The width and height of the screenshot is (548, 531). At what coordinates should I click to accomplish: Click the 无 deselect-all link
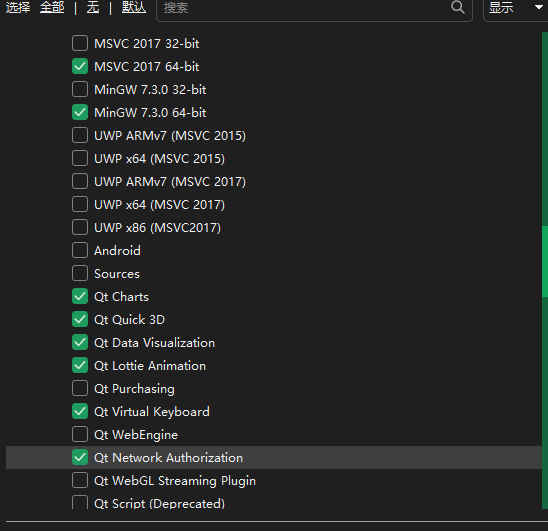93,7
